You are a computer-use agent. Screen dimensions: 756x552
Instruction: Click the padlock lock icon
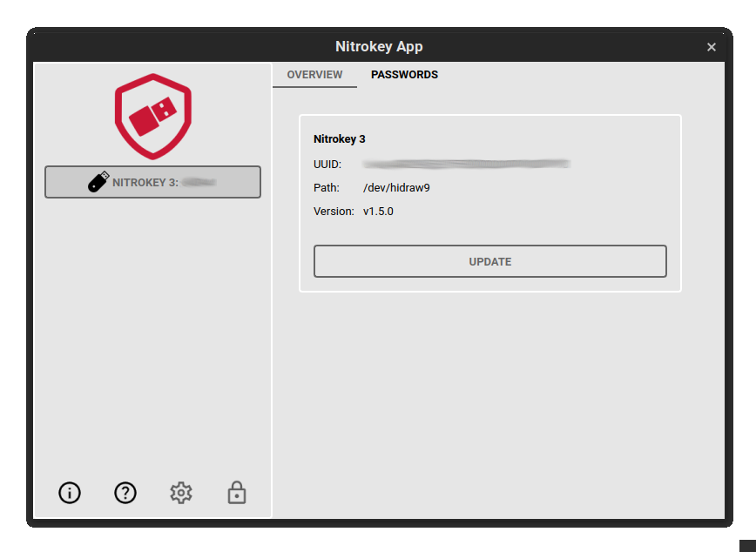point(237,493)
